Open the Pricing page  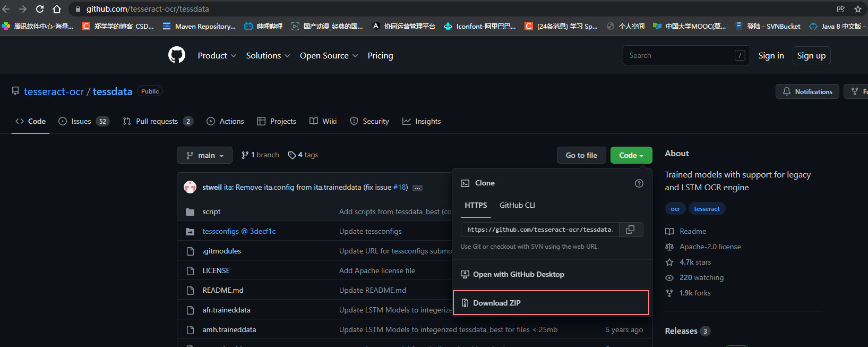380,55
